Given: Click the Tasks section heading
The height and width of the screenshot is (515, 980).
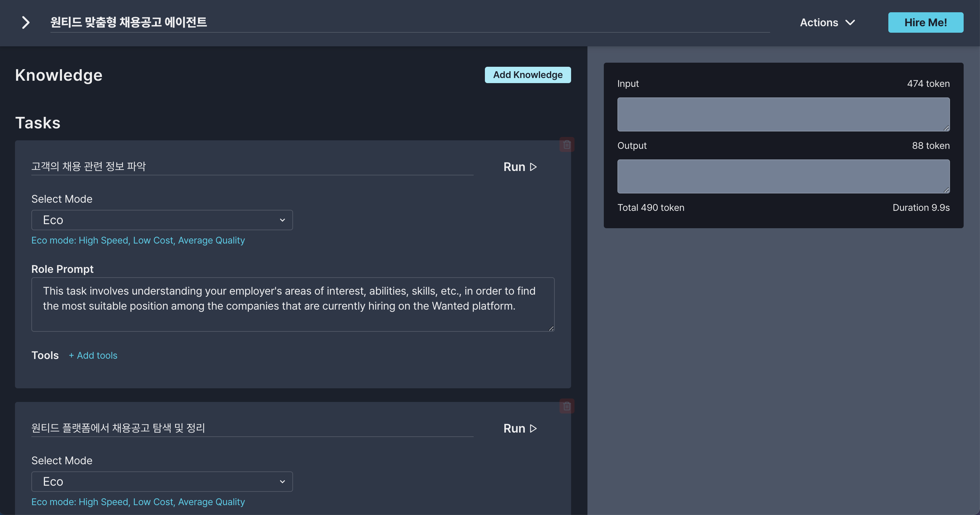Looking at the screenshot, I should 38,123.
